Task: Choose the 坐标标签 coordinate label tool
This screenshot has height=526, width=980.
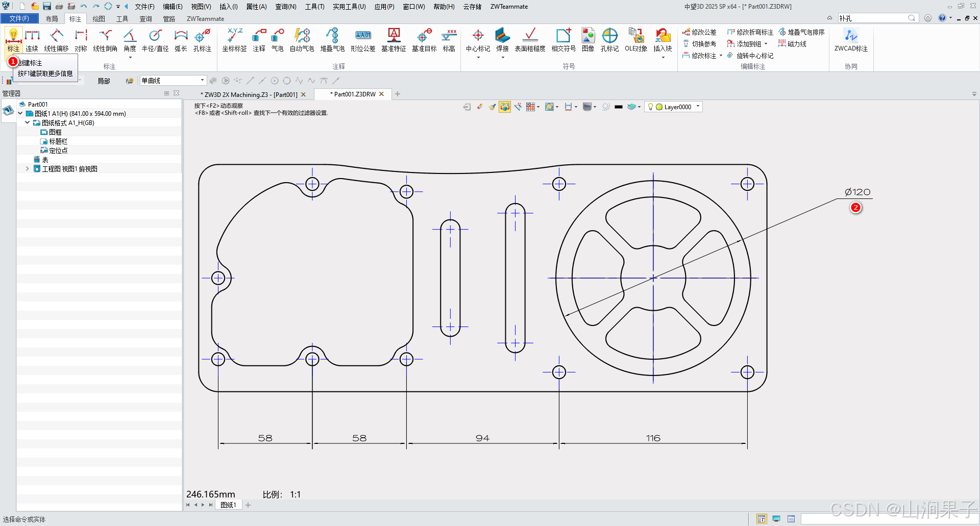Action: point(234,40)
